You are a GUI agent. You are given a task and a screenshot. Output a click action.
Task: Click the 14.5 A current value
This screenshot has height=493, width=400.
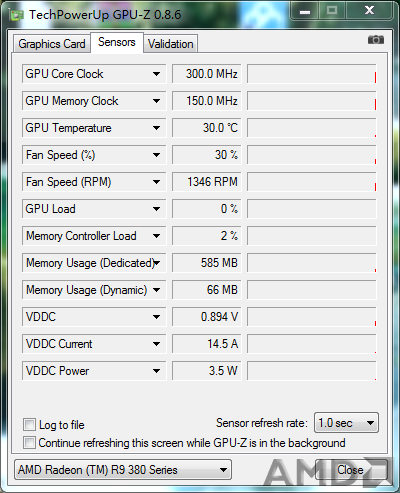(x=206, y=344)
